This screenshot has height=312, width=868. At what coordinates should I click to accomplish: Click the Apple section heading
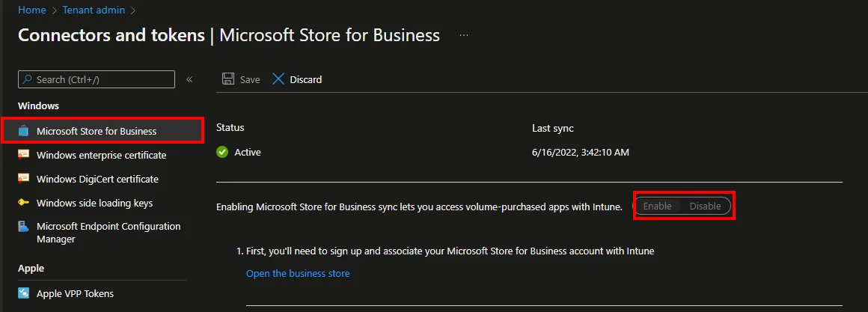(x=31, y=269)
